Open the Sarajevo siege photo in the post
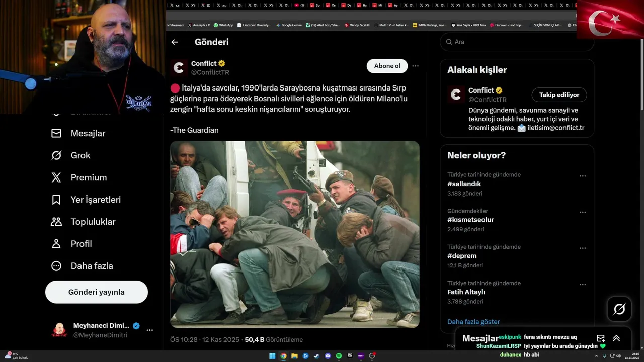 [x=295, y=234]
